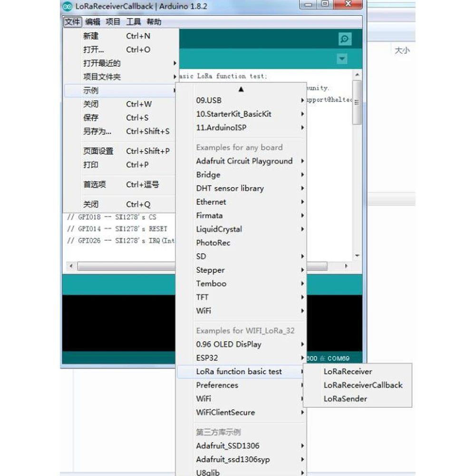Viewport: 476px width, 476px height.
Task: Open the 文件 menu
Action: pos(72,22)
